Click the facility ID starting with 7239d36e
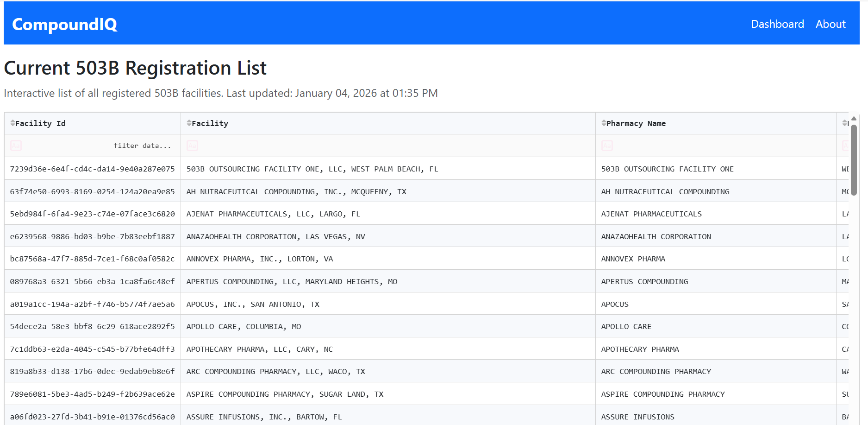This screenshot has height=425, width=868. coord(92,169)
